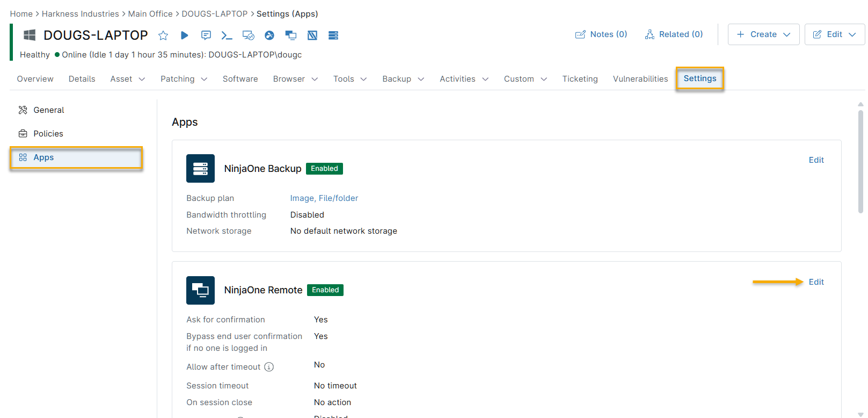The height and width of the screenshot is (418, 868).
Task: Launch the command-line terminal icon
Action: click(x=227, y=35)
